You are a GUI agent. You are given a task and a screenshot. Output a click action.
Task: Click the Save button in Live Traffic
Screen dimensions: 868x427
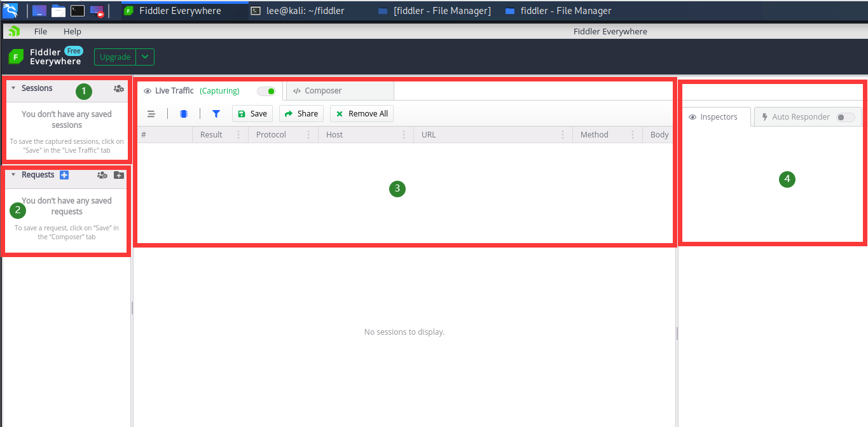click(x=252, y=113)
